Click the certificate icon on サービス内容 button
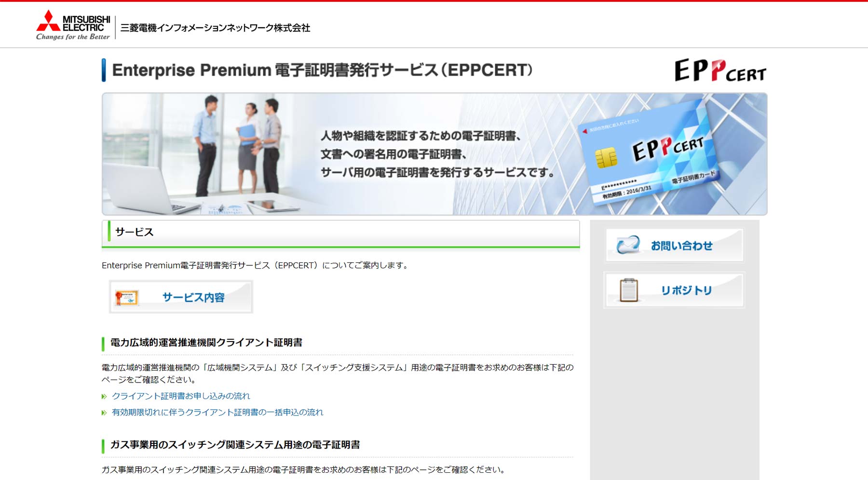 [127, 298]
